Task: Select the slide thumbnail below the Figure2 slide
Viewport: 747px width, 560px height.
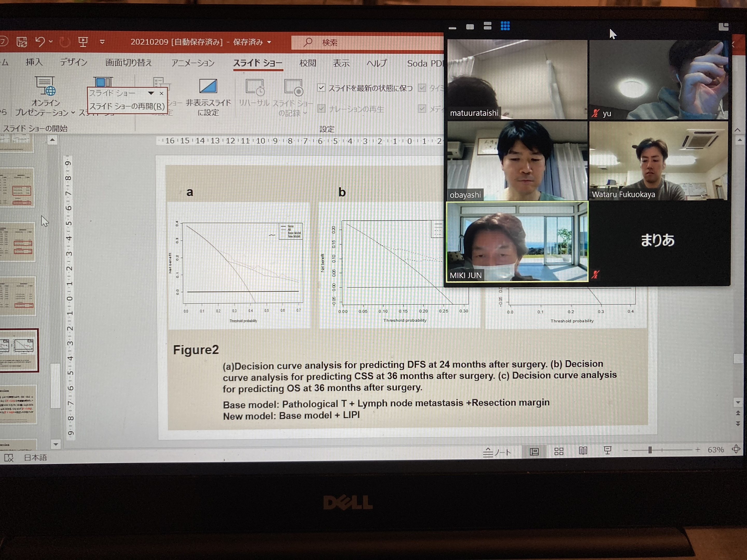Action: coord(18,404)
